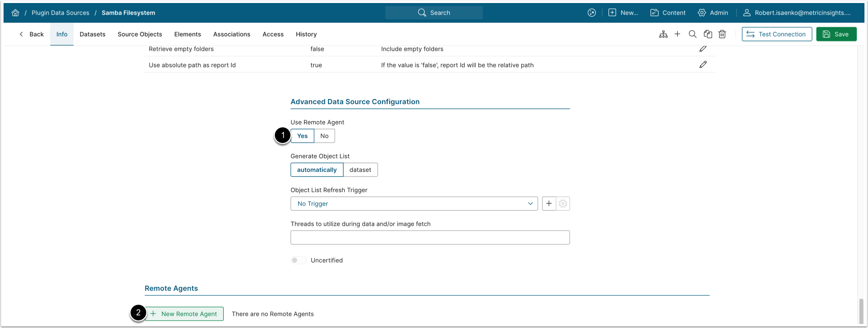The width and height of the screenshot is (868, 328).
Task: Open the New... menu in header
Action: click(623, 13)
